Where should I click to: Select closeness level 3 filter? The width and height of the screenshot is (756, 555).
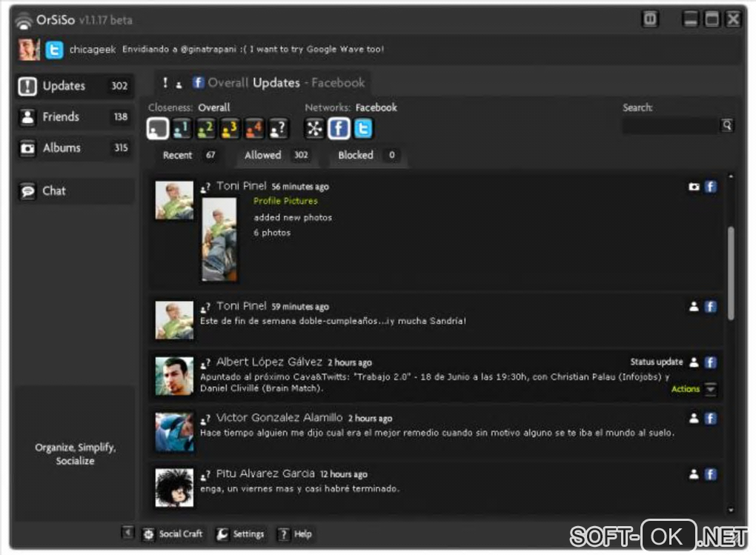click(x=231, y=129)
